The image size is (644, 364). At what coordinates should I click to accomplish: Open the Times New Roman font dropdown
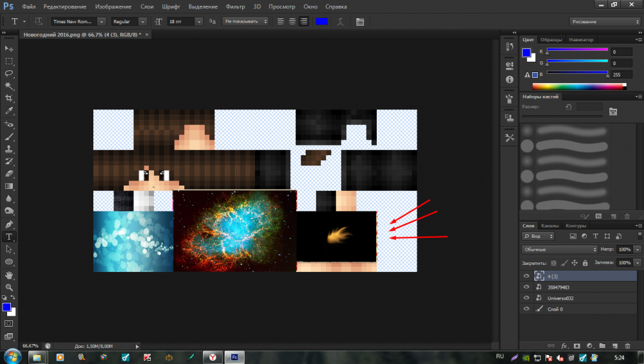[x=74, y=21]
